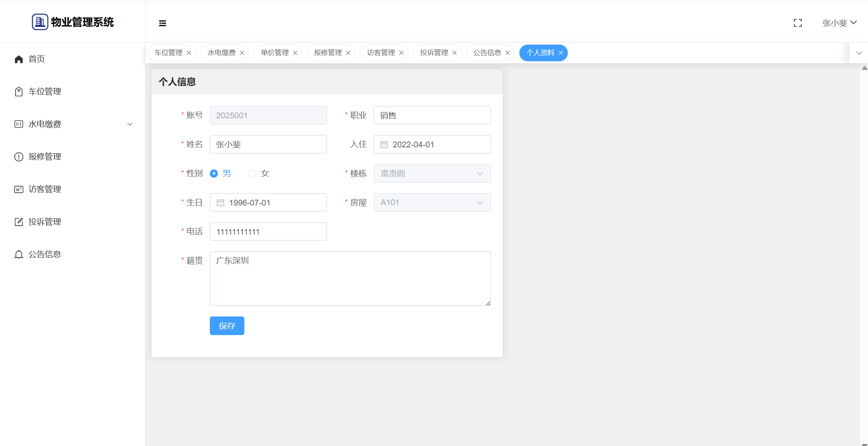Close the 水电缴费 tab

[242, 53]
